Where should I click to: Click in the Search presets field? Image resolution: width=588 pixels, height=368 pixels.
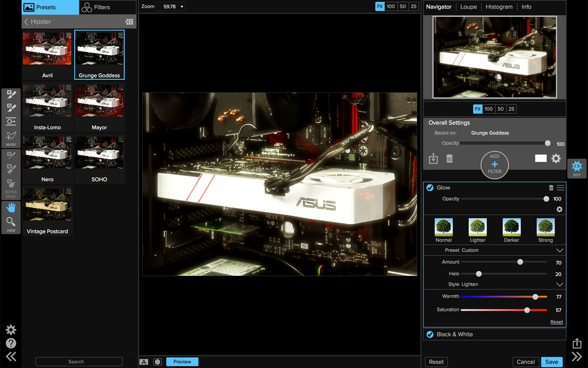79,362
